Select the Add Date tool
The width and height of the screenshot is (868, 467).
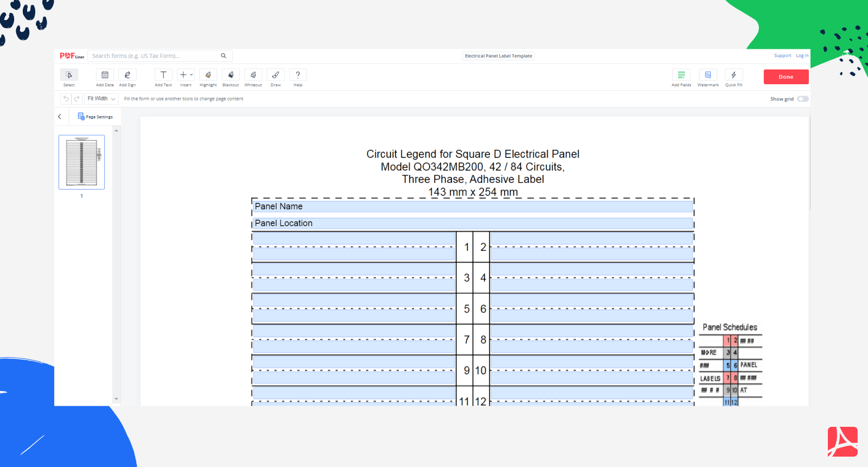105,75
